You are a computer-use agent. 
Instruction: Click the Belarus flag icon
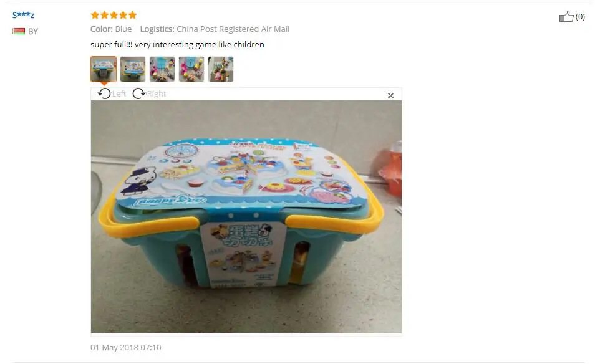(19, 31)
